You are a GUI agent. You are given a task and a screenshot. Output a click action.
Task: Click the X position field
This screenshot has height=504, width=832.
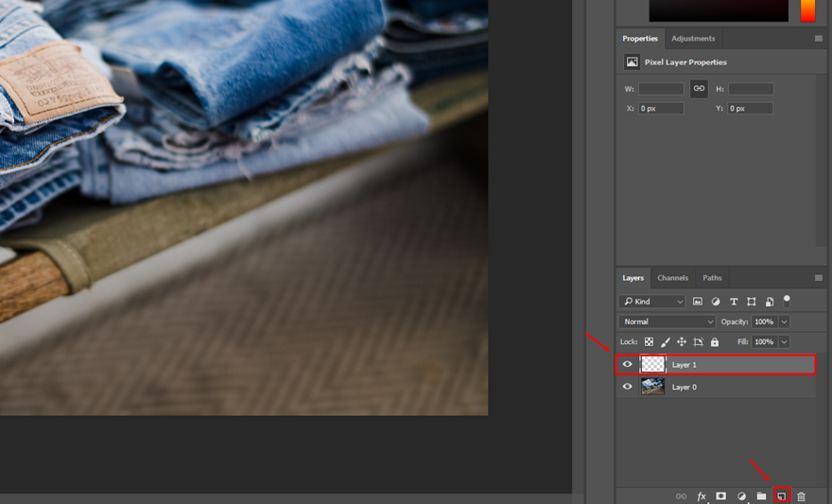pyautogui.click(x=661, y=108)
